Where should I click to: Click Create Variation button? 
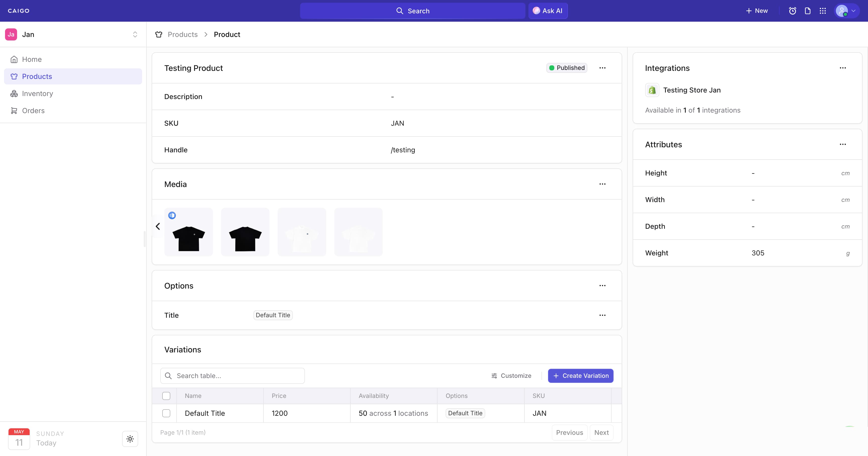pyautogui.click(x=581, y=376)
